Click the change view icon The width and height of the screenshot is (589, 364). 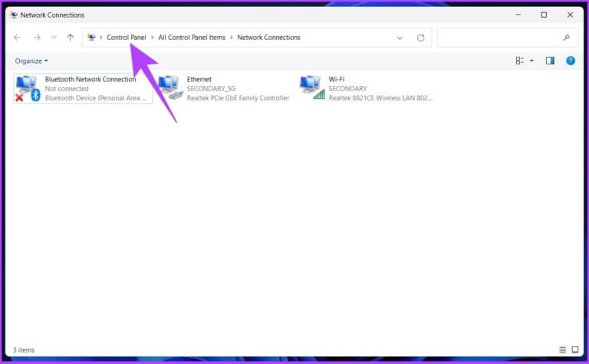click(519, 61)
